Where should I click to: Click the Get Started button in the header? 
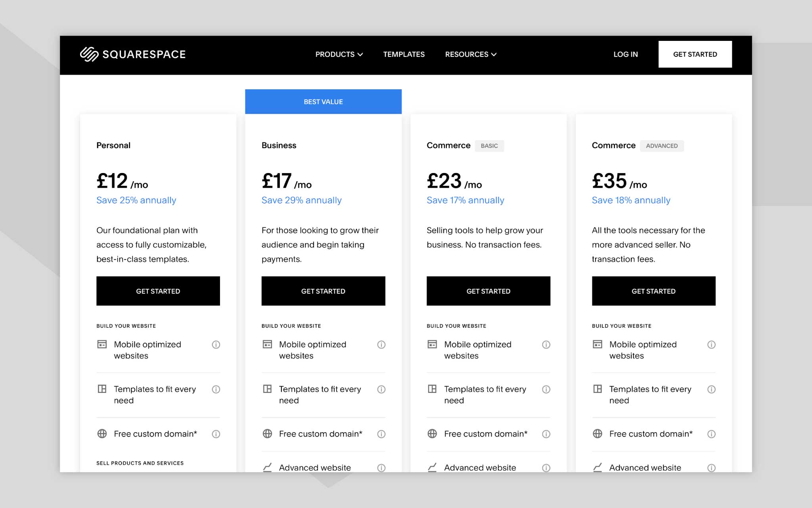[695, 54]
